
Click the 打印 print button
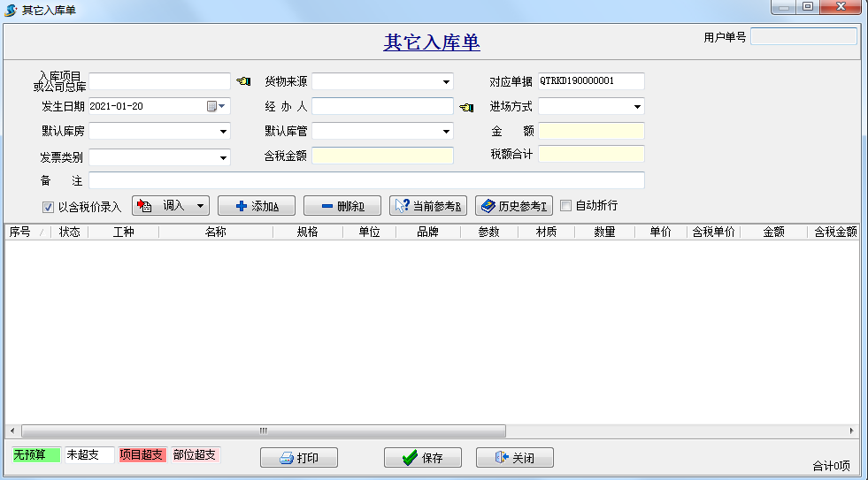pos(299,458)
